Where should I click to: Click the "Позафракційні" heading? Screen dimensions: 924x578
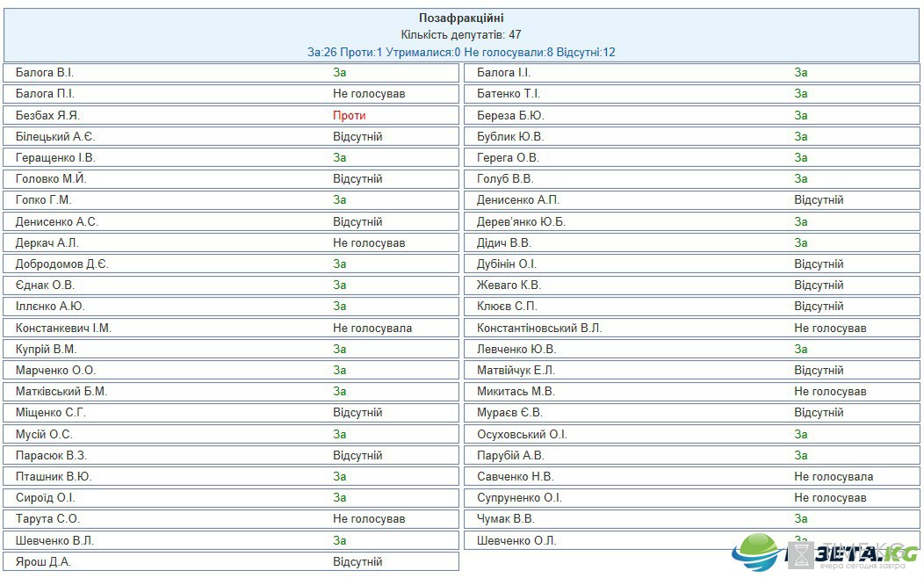(461, 18)
